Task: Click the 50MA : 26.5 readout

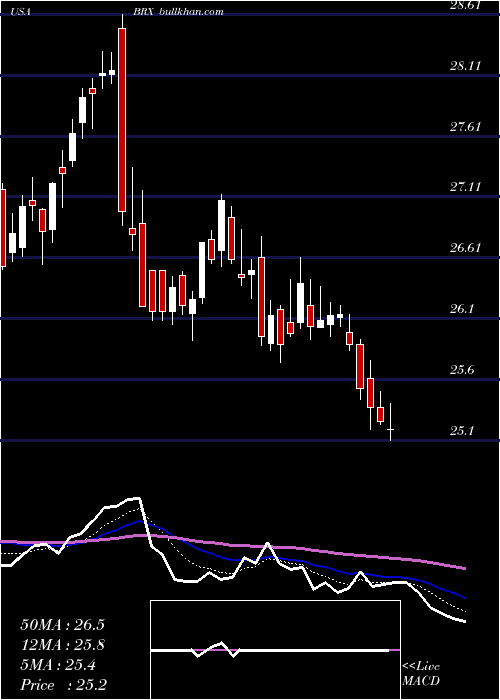Action: (62, 625)
